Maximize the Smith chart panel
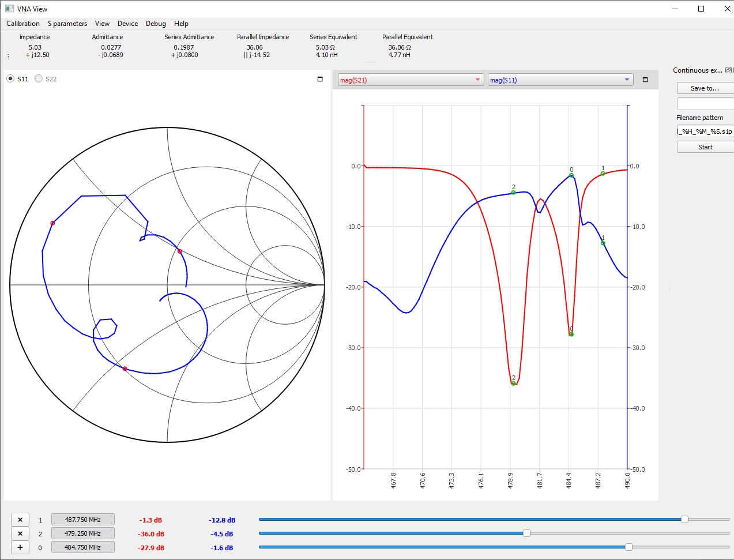The width and height of the screenshot is (734, 560). [320, 79]
